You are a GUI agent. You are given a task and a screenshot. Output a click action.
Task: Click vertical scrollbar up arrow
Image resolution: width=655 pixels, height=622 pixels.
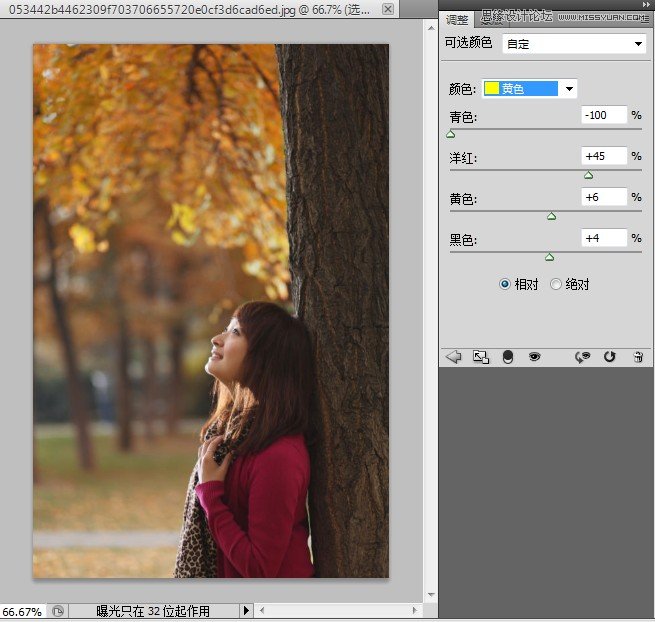click(431, 28)
